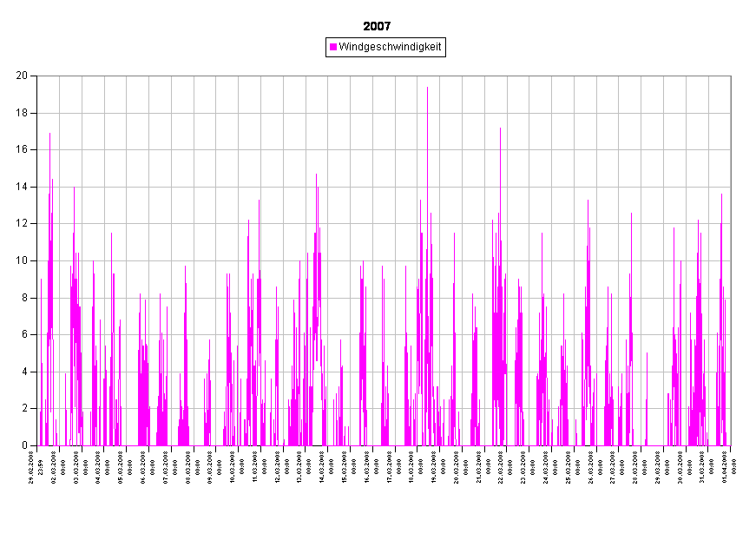Click the dark title area above the legend
The height and width of the screenshot is (560, 756).
pos(382,22)
